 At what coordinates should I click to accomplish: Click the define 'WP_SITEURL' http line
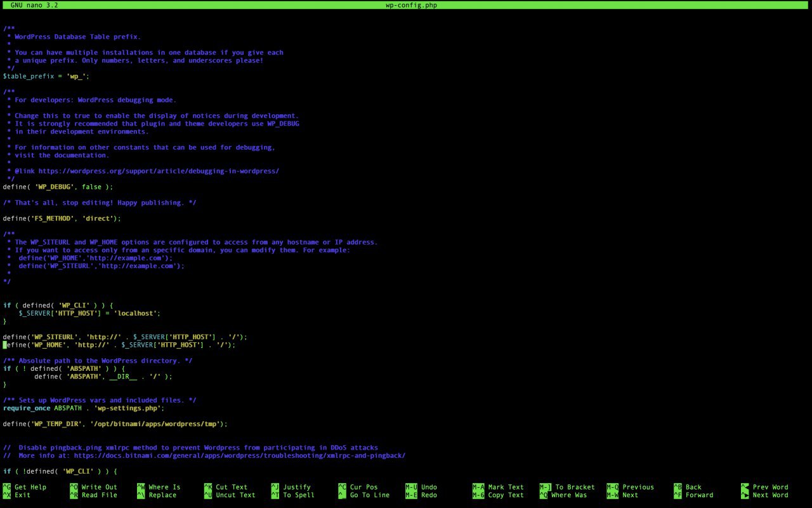coord(125,337)
